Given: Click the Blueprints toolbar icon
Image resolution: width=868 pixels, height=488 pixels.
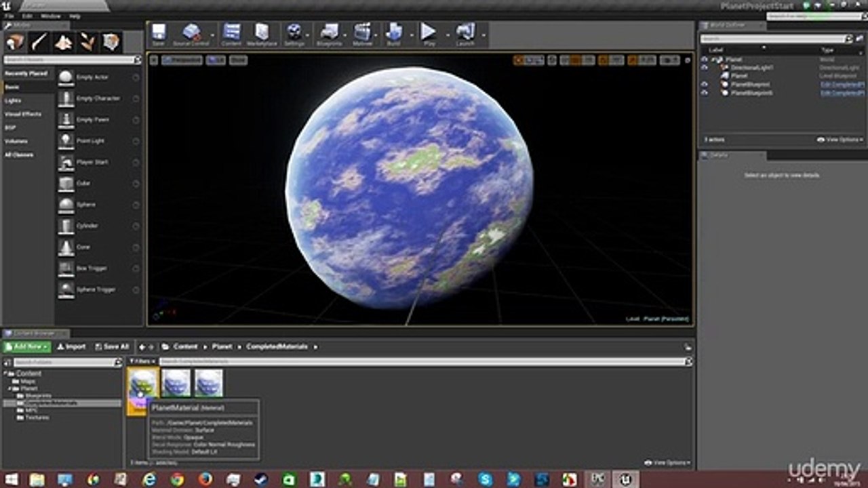Looking at the screenshot, I should (330, 34).
